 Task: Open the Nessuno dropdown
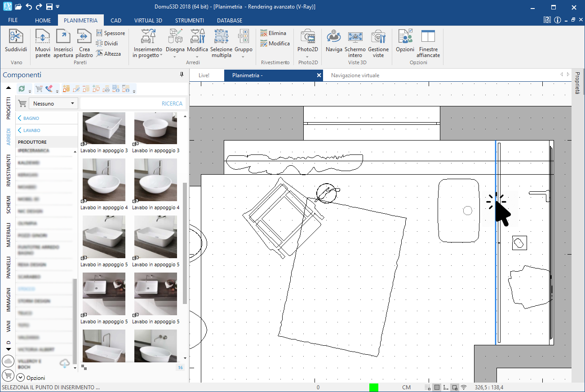(53, 103)
